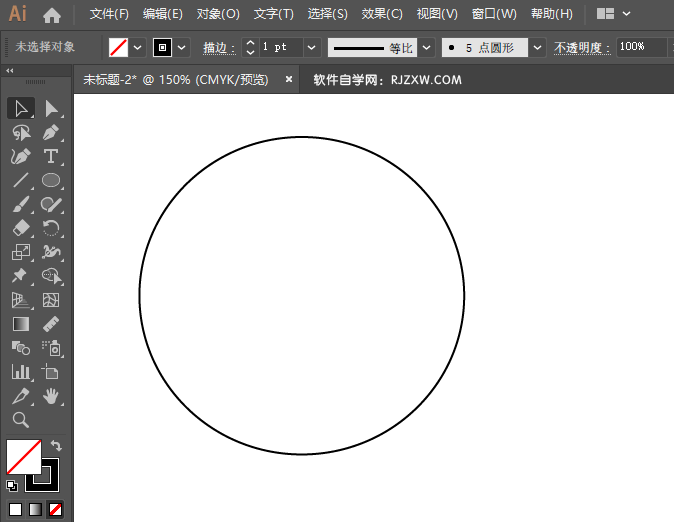674x522 pixels.
Task: Collapse the tools panel with double arrows
Action: pos(9,71)
